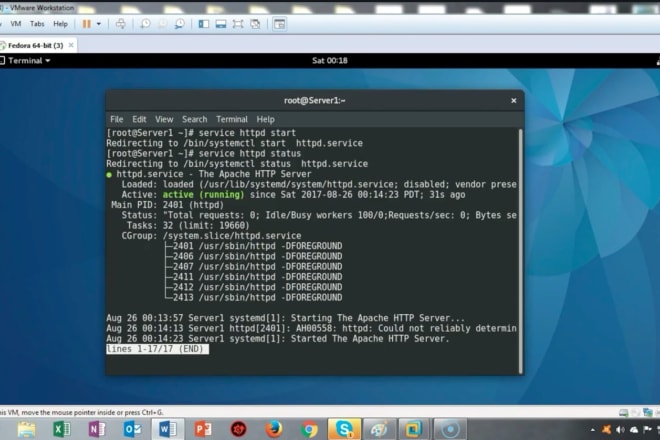
Task: Open Firefox from the Windows taskbar
Action: pos(274,429)
